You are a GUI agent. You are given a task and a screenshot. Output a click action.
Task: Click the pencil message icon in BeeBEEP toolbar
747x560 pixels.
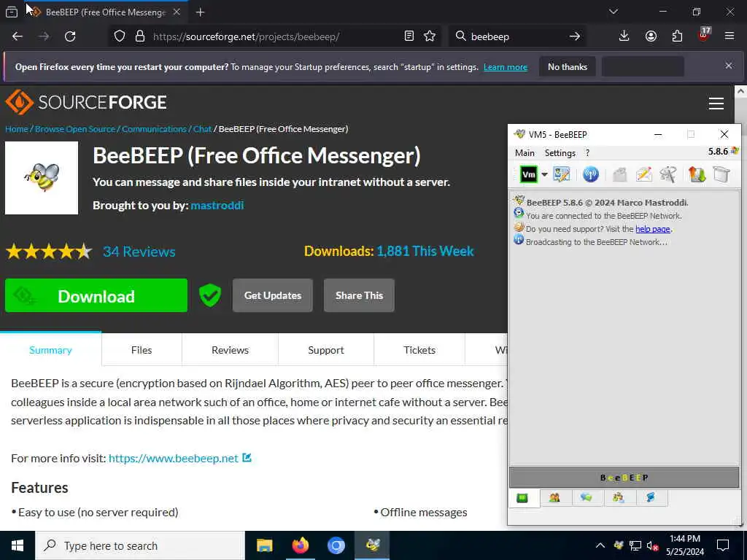click(643, 174)
